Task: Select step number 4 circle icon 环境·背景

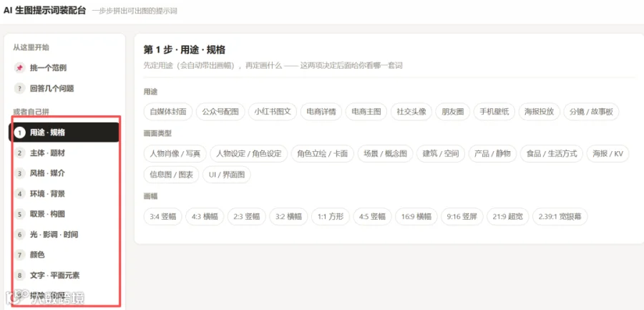Action: pos(19,193)
